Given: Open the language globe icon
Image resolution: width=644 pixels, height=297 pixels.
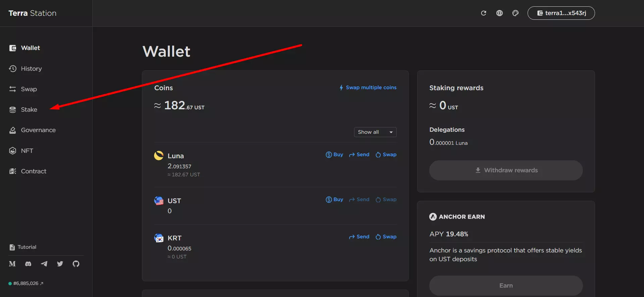Looking at the screenshot, I should coord(499,13).
